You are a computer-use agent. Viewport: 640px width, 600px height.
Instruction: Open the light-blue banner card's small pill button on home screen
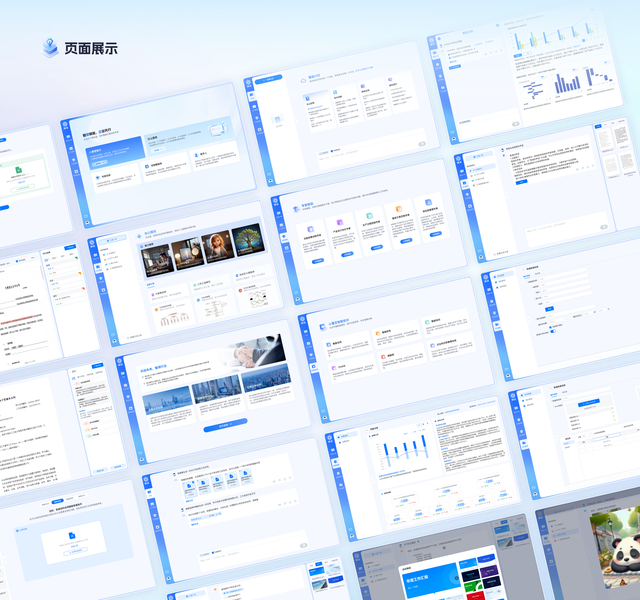(x=158, y=150)
